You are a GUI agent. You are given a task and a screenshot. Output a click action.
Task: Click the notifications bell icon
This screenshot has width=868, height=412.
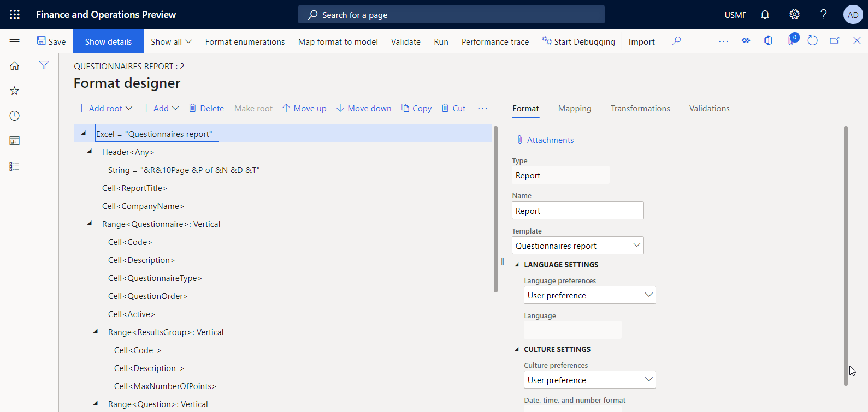coord(765,15)
